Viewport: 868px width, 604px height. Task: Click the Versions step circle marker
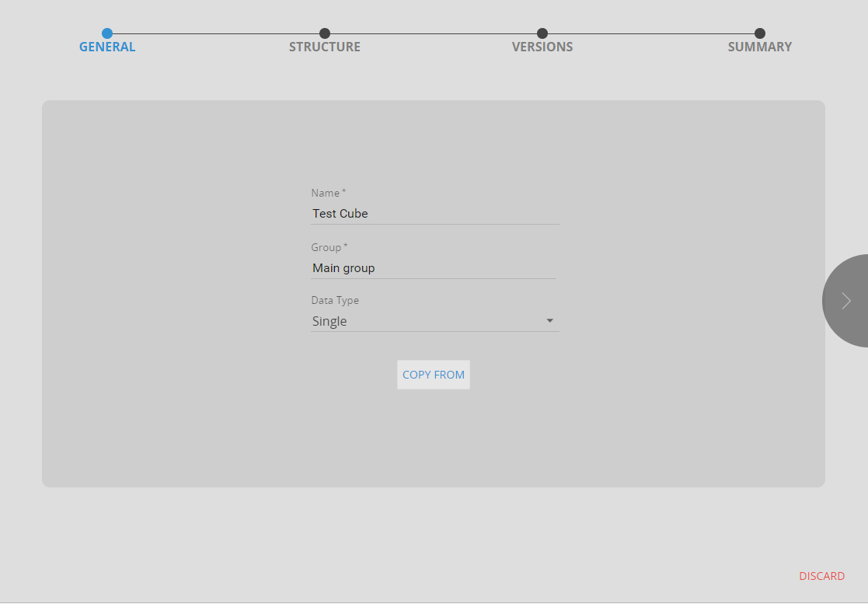542,33
